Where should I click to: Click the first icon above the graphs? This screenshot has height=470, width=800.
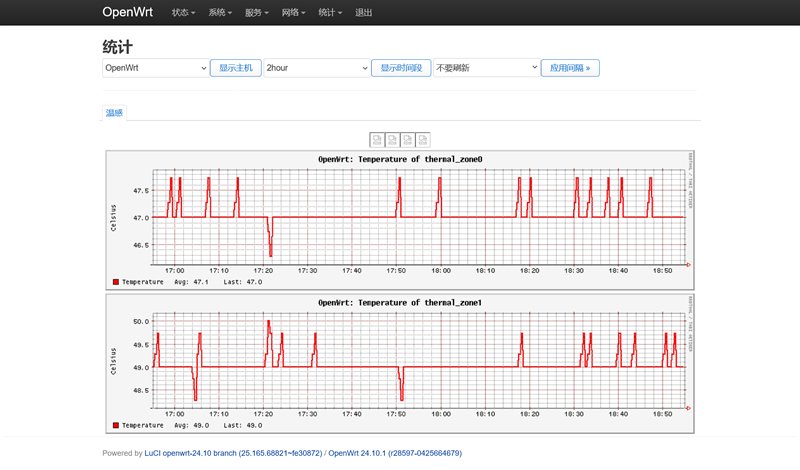377,139
